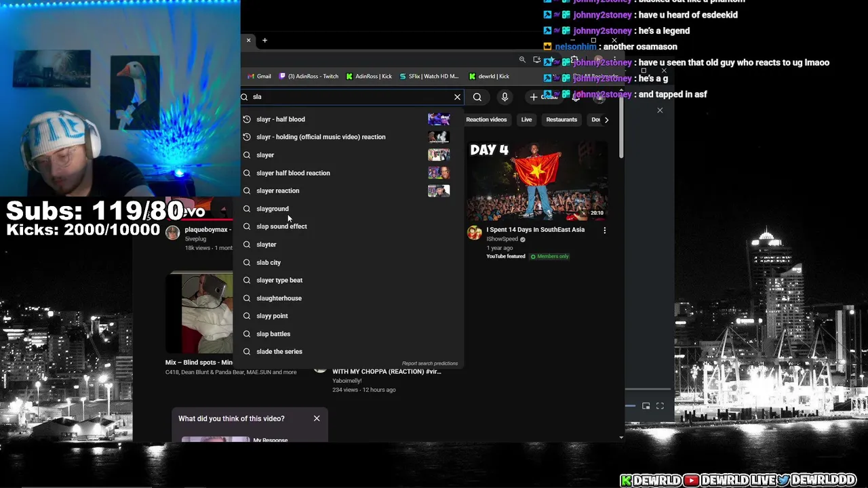This screenshot has height=488, width=868.
Task: Open the SFlix bookmark
Action: pyautogui.click(x=429, y=77)
